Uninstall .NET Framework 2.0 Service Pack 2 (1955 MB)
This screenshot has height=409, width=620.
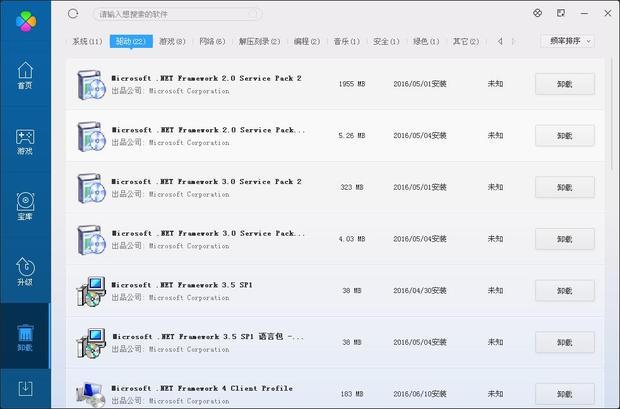pos(565,84)
